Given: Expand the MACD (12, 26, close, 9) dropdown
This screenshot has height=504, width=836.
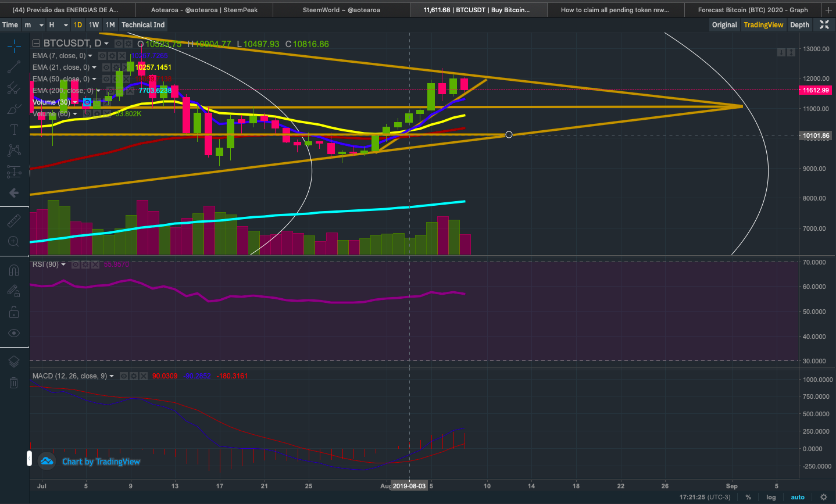Looking at the screenshot, I should [x=112, y=376].
